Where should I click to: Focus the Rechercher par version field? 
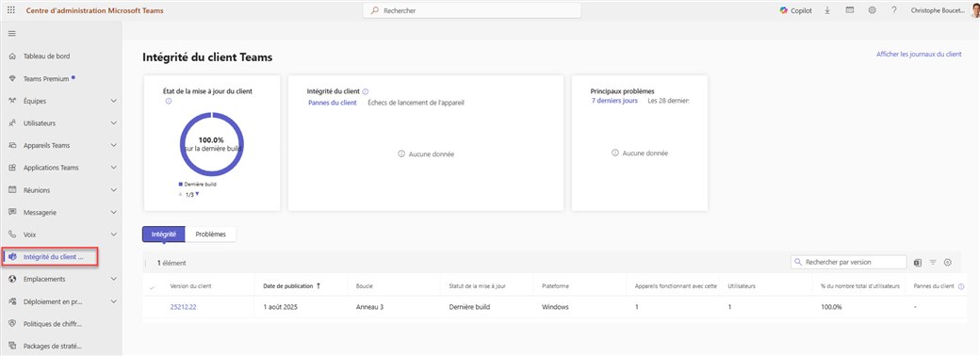click(849, 263)
